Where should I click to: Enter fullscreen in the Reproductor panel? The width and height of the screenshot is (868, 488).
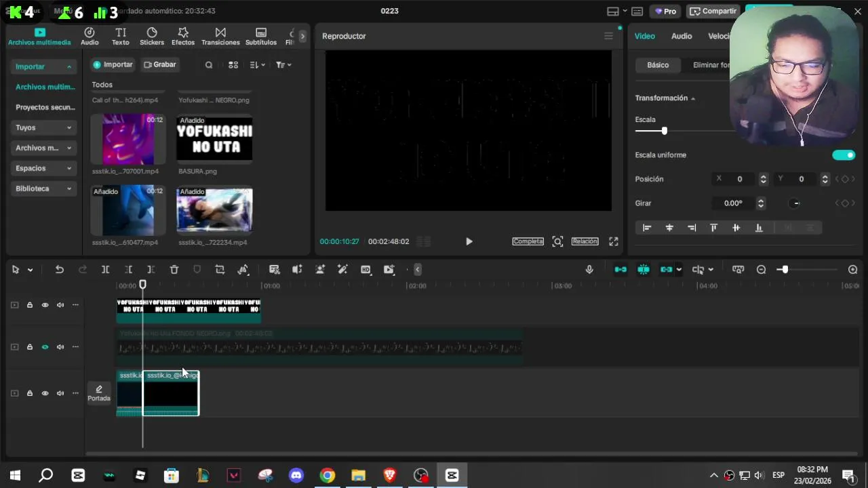pyautogui.click(x=614, y=241)
